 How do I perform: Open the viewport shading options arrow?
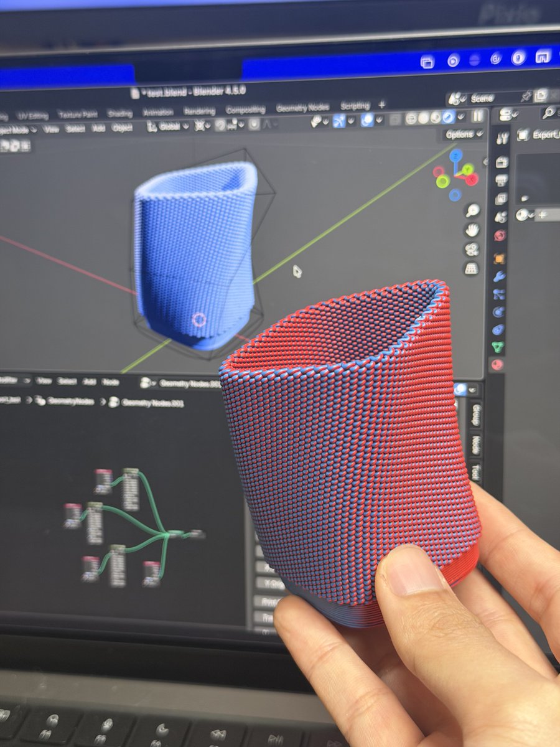click(x=461, y=116)
